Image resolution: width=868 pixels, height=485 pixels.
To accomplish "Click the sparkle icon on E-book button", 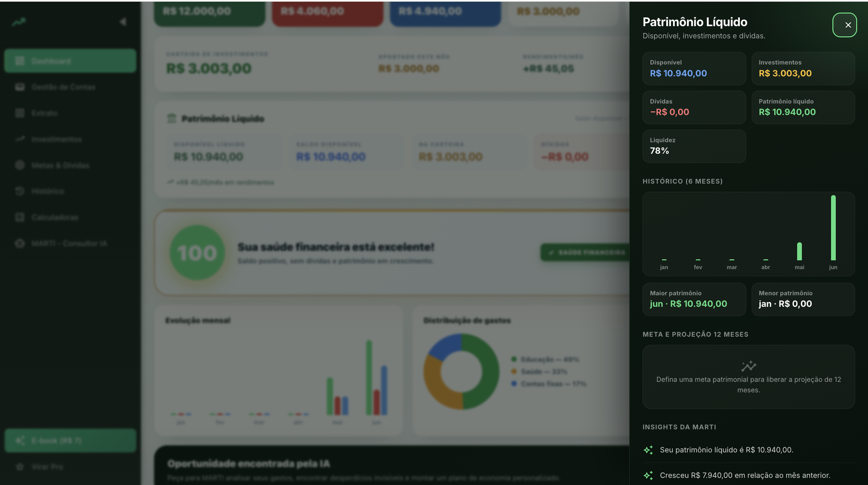I will coord(20,441).
